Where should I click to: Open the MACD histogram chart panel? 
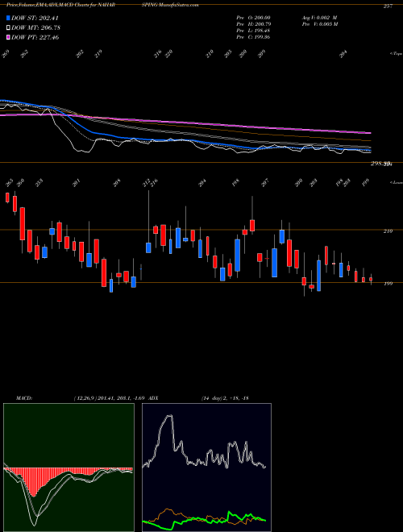pyautogui.click(x=69, y=468)
